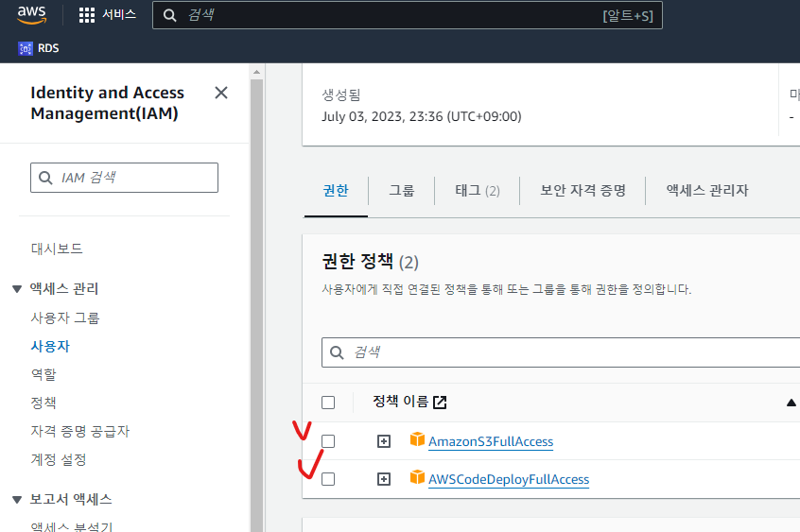Switch to the 액세스 관리자 tab
800x532 pixels.
(707, 191)
